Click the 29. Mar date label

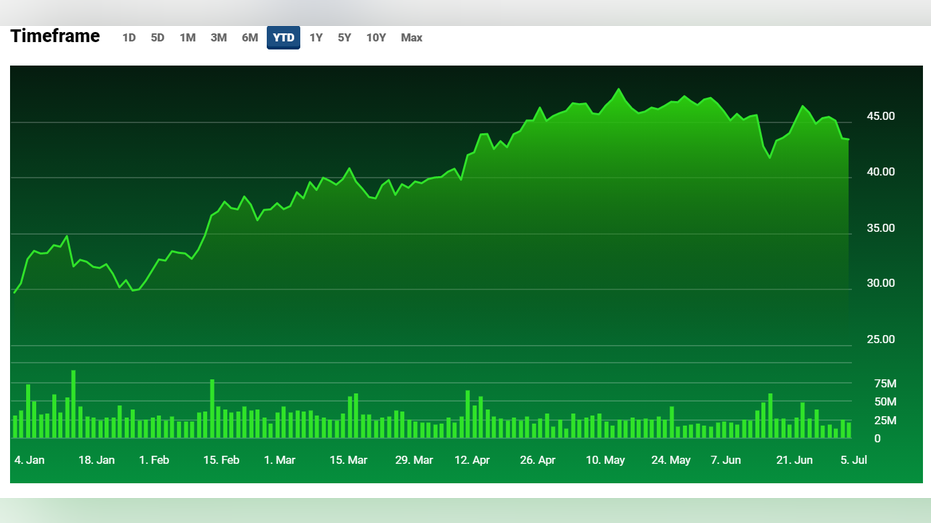point(414,460)
